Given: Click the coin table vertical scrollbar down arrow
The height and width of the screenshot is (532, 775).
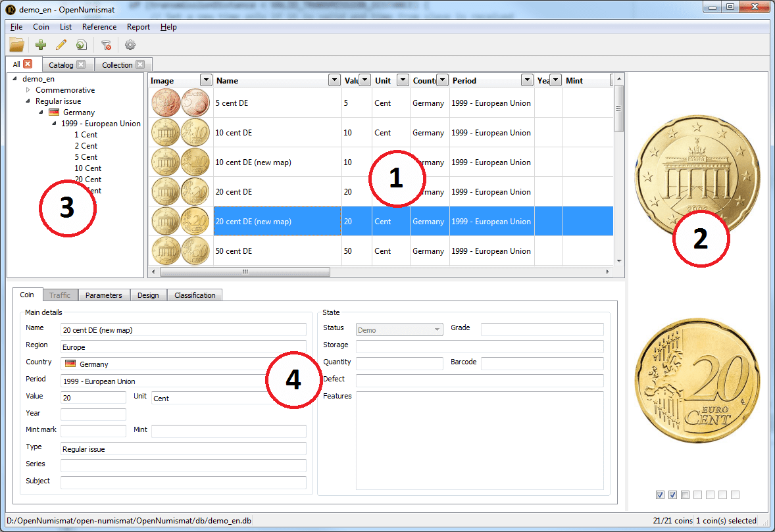Looking at the screenshot, I should click(619, 261).
